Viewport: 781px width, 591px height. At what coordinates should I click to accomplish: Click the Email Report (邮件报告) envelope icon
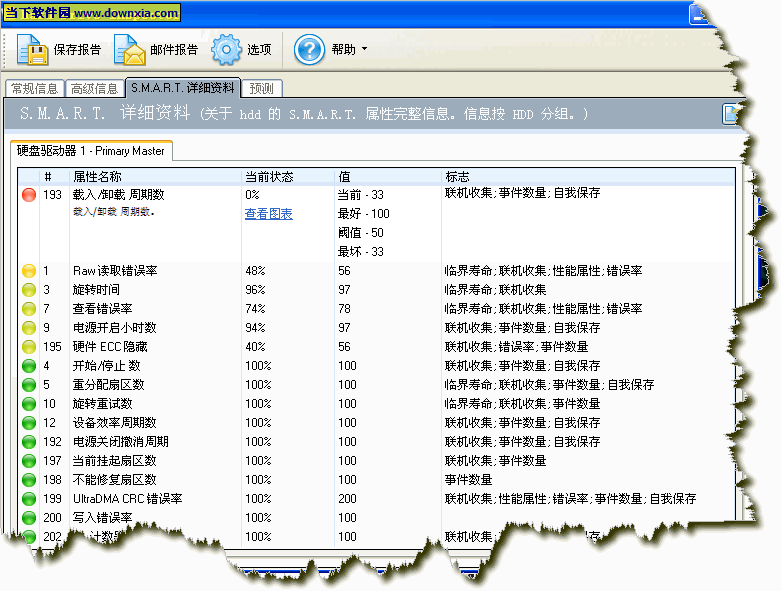tap(128, 49)
